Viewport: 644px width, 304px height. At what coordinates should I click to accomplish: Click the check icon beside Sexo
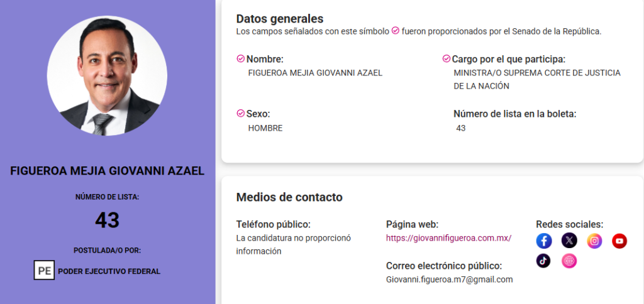(241, 114)
